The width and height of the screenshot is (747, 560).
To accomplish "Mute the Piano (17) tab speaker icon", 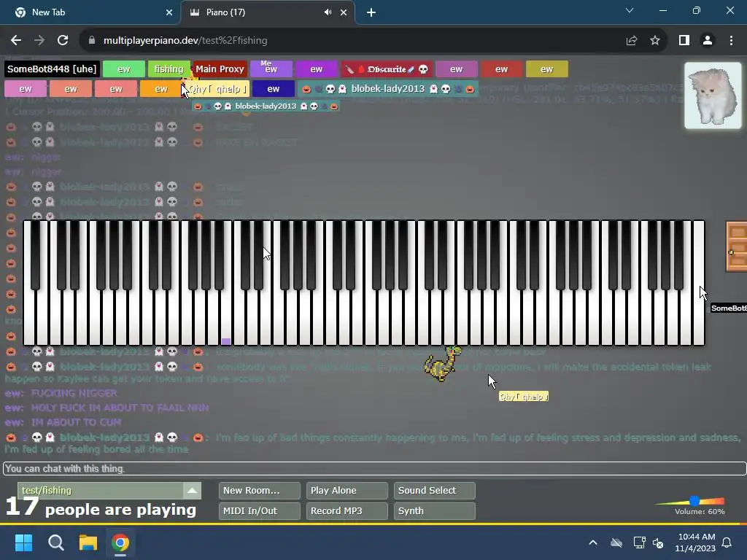I will (328, 12).
